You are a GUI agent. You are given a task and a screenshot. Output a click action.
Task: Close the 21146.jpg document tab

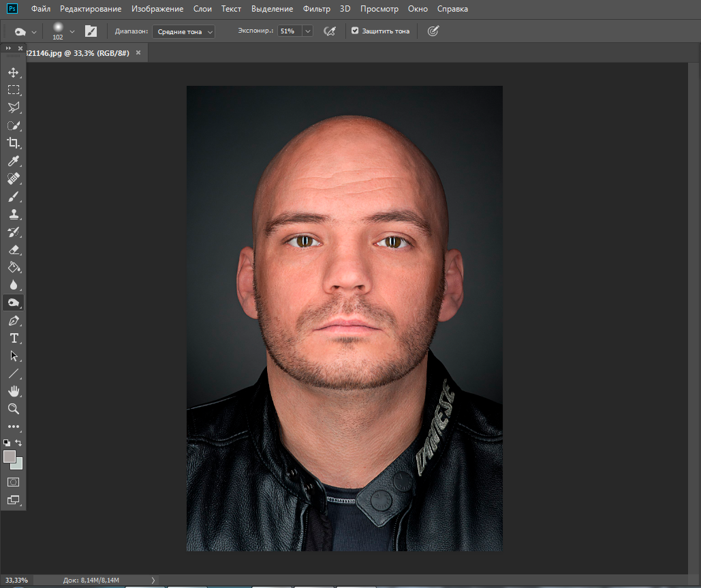coord(138,52)
